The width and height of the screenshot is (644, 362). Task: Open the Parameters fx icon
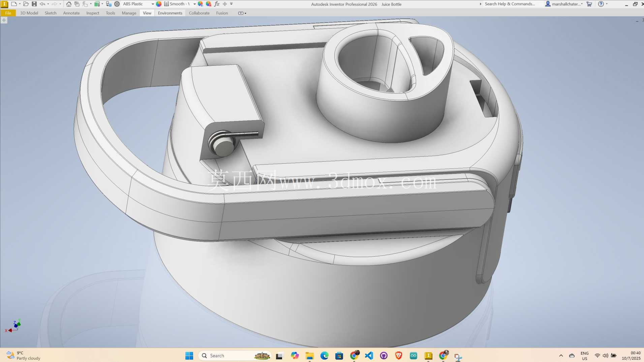click(217, 4)
